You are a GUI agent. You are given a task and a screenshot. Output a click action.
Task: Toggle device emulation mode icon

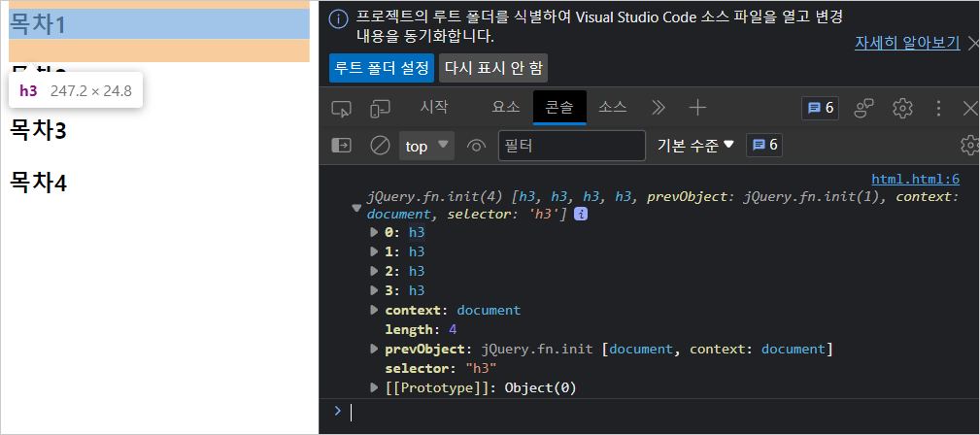[380, 109]
